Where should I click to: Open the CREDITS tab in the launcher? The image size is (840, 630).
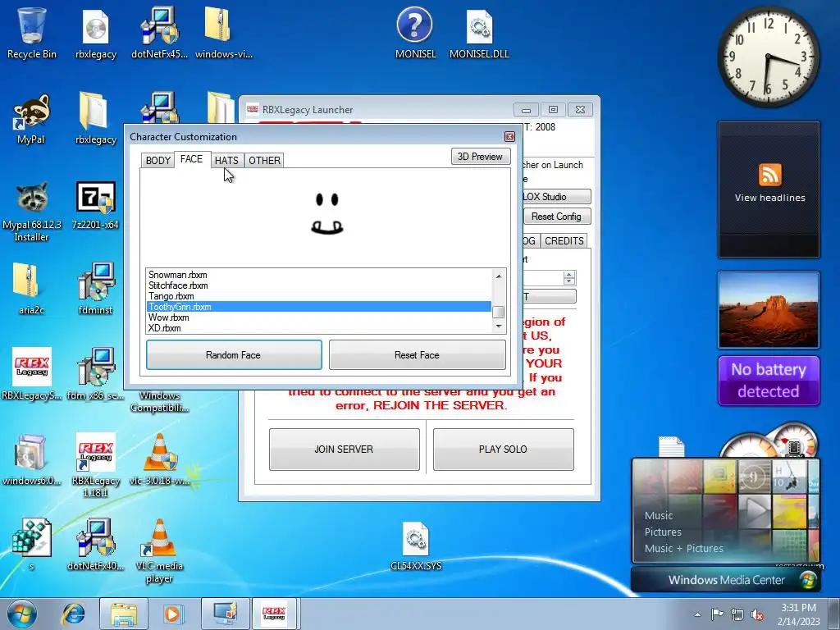[x=564, y=241]
